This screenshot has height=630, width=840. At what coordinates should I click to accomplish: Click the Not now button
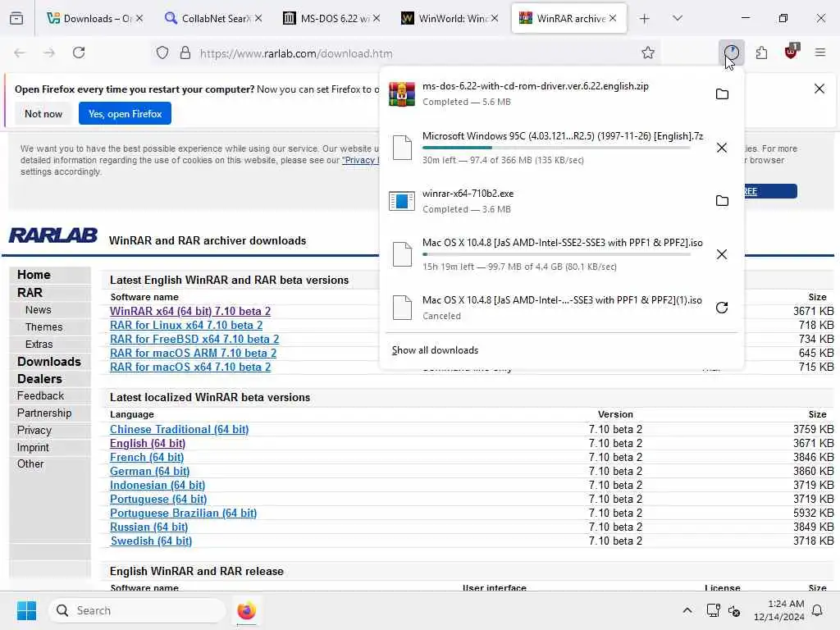click(x=43, y=113)
